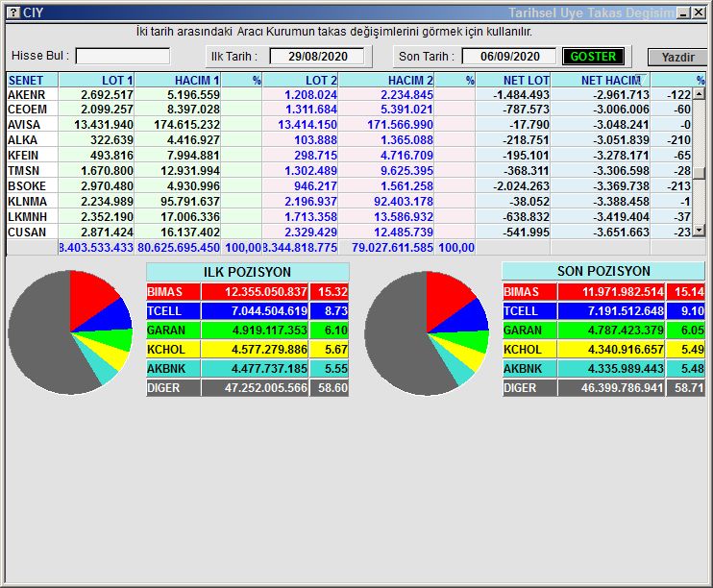Click the table's scroll down arrow

(700, 231)
